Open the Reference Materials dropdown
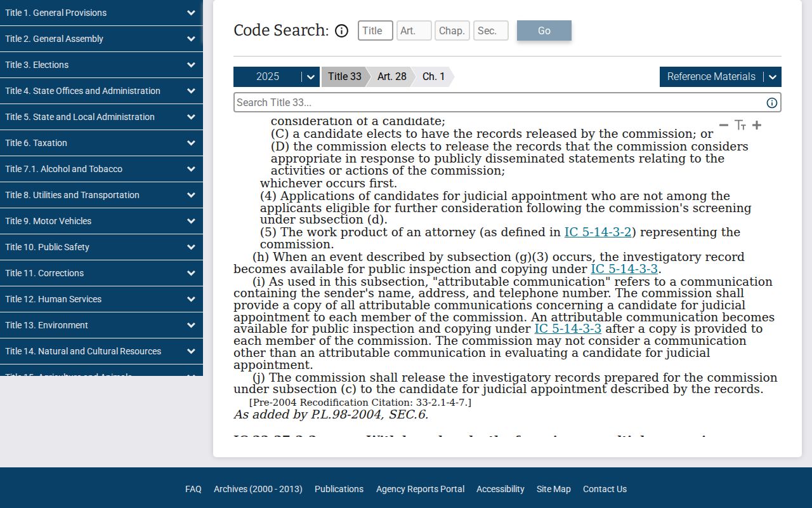The height and width of the screenshot is (508, 812). point(721,77)
